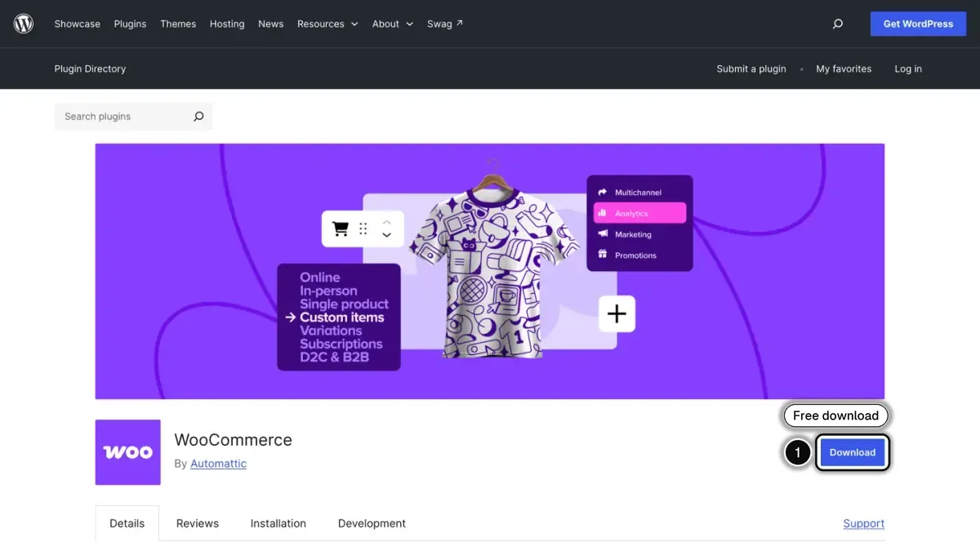This screenshot has height=551, width=980.
Task: Submit plugin search with magnifier icon
Action: [x=198, y=117]
